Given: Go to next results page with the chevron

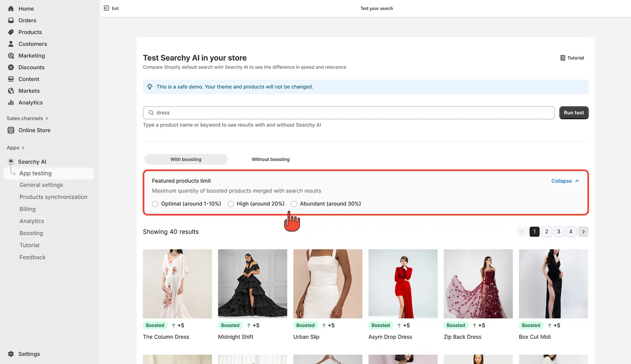Looking at the screenshot, I should (x=583, y=231).
